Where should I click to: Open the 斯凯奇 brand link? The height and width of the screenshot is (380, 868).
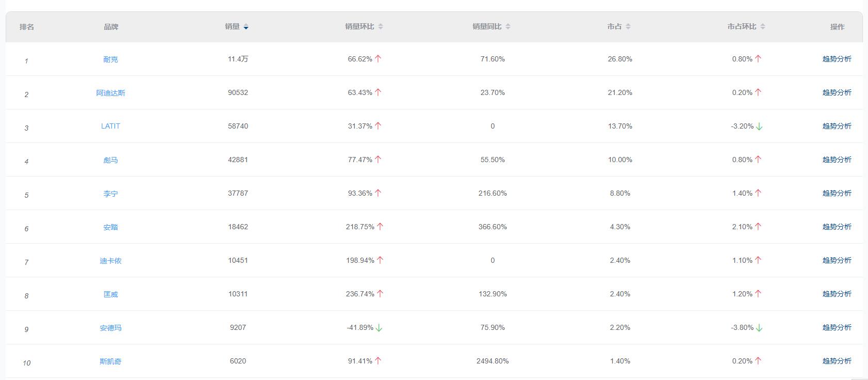tap(110, 361)
